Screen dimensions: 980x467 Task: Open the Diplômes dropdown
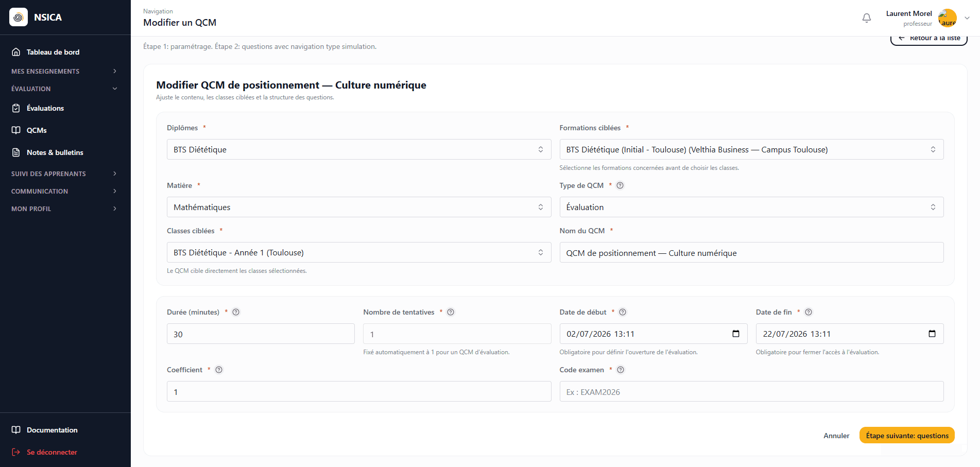(359, 149)
